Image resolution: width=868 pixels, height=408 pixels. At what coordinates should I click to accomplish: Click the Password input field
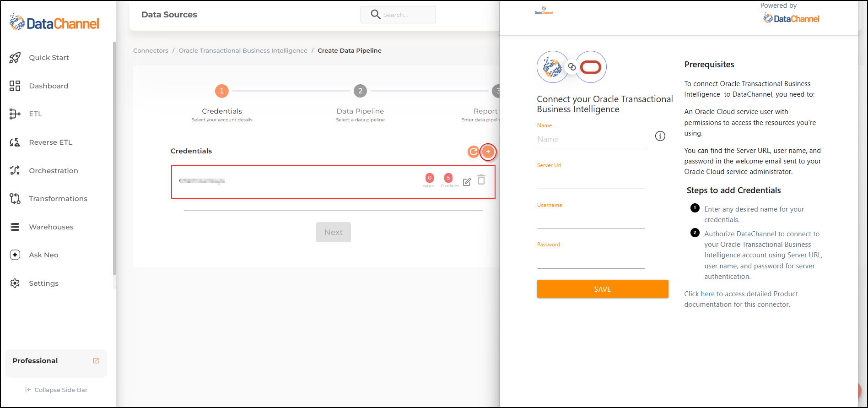pyautogui.click(x=591, y=260)
